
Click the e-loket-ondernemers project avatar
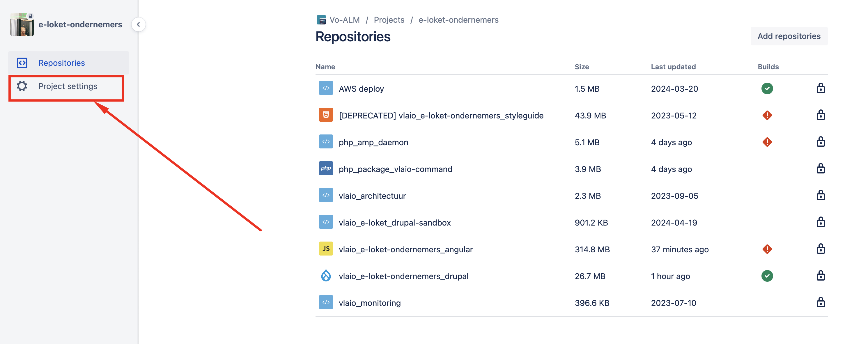coord(22,25)
